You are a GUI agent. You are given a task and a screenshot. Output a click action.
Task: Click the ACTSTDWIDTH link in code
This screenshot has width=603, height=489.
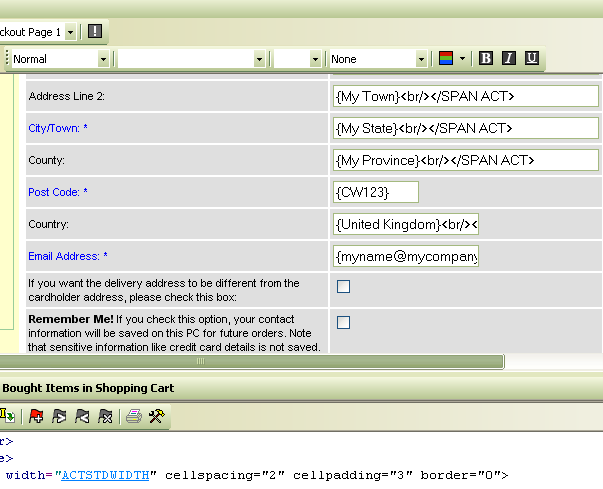click(x=105, y=475)
